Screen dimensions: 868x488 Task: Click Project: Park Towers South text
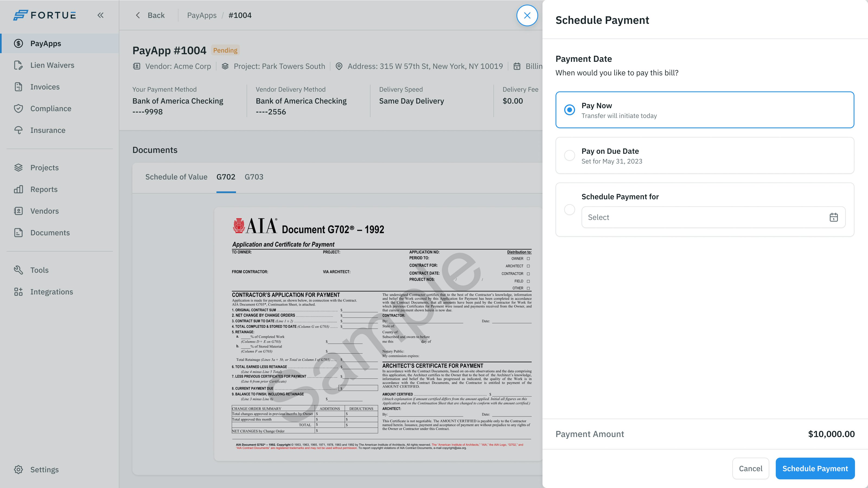279,66
